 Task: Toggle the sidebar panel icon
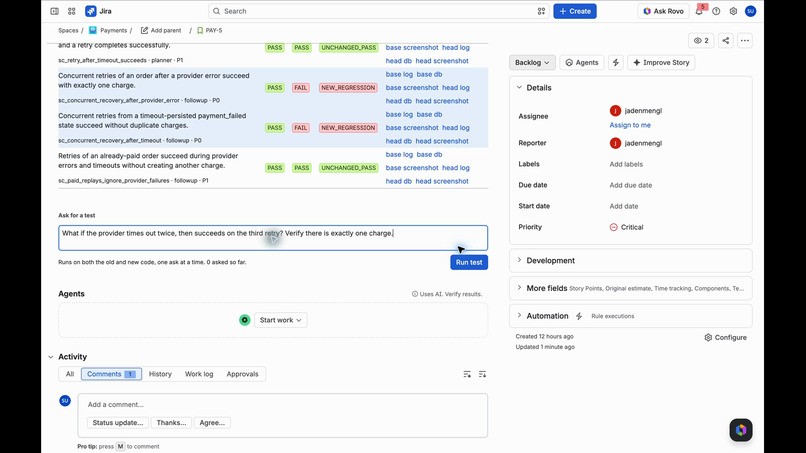[54, 11]
